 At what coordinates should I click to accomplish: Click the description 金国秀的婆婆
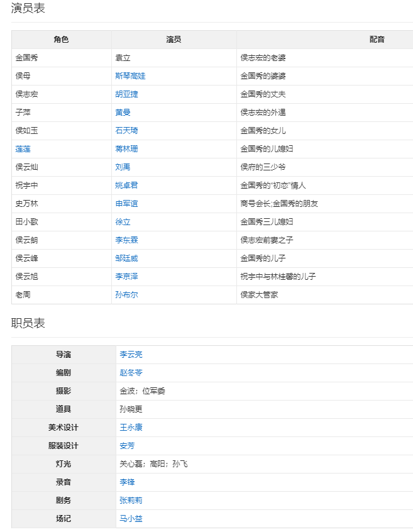[263, 76]
